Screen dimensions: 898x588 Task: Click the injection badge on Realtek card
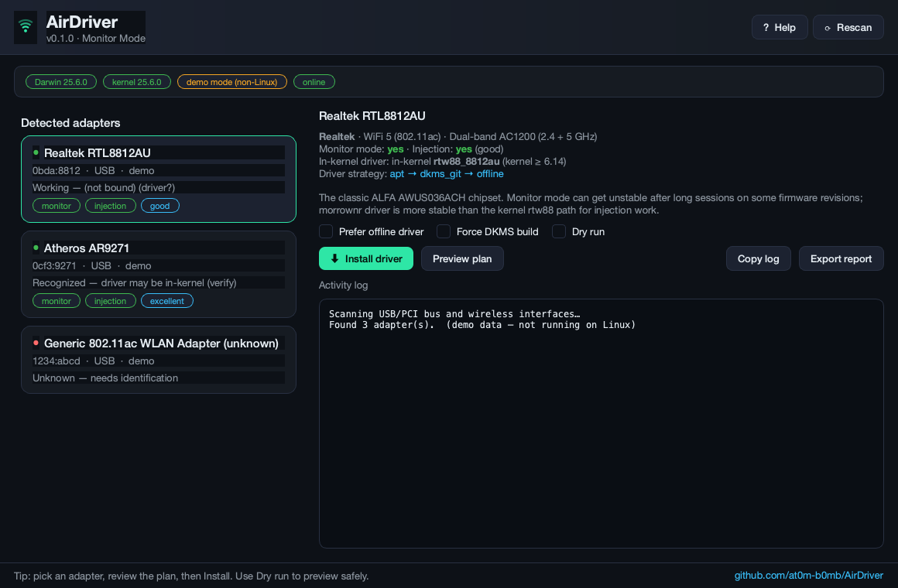[x=110, y=206]
